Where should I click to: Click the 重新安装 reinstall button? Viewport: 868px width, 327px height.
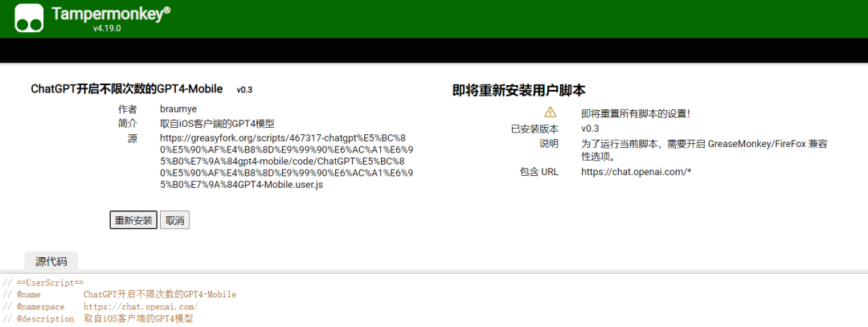(x=133, y=219)
